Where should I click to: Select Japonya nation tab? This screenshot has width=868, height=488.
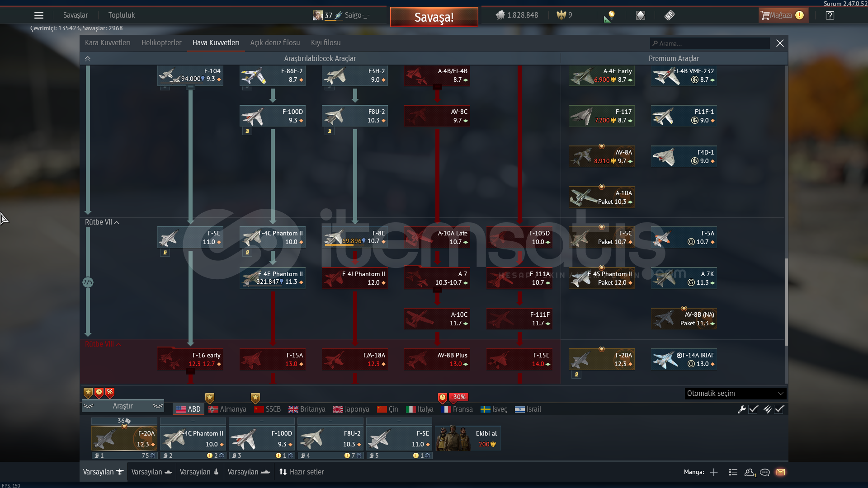tap(351, 409)
